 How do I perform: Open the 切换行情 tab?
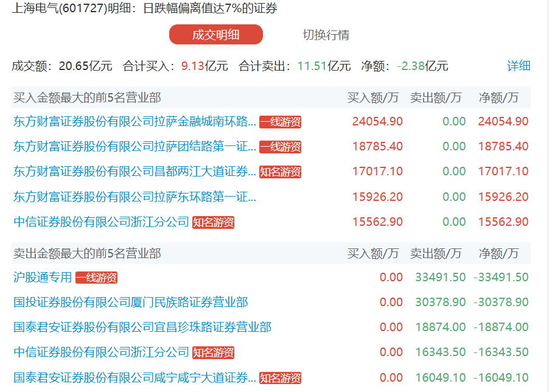(x=326, y=35)
